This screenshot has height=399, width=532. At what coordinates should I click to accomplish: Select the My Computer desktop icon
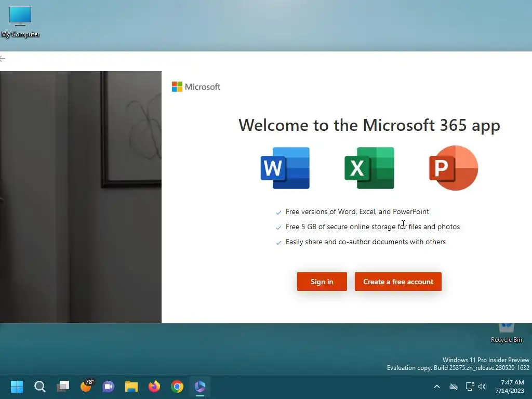point(20,22)
